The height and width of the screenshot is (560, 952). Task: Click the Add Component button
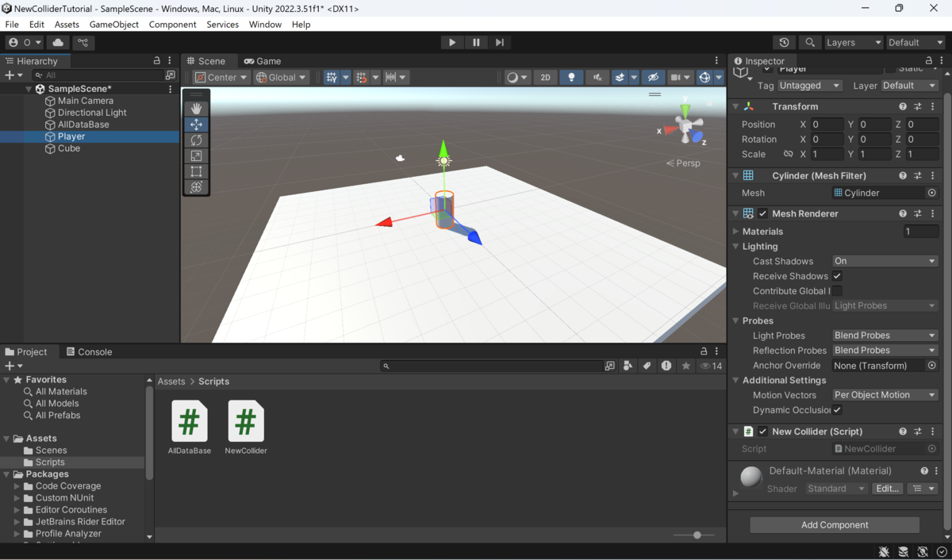coord(835,525)
